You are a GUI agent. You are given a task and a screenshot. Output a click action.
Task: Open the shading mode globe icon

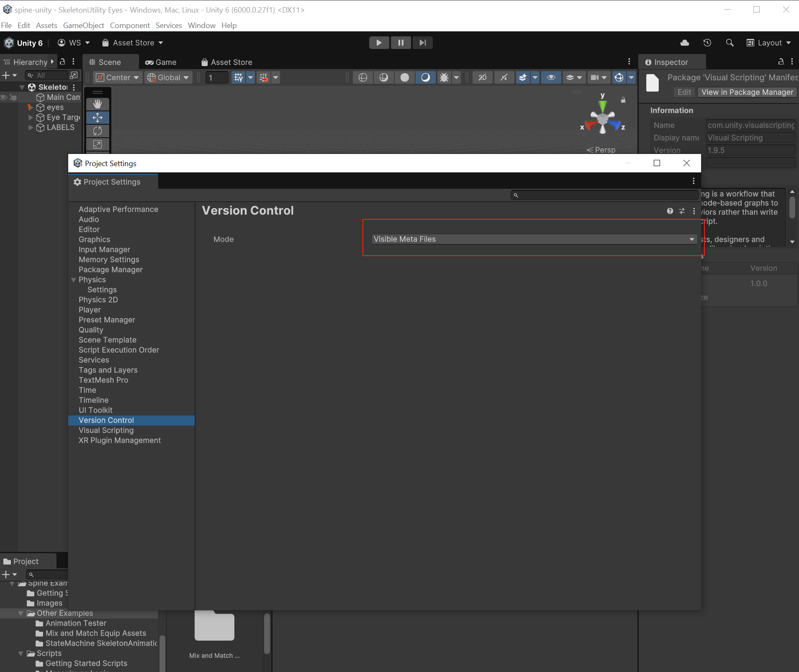[x=362, y=77]
